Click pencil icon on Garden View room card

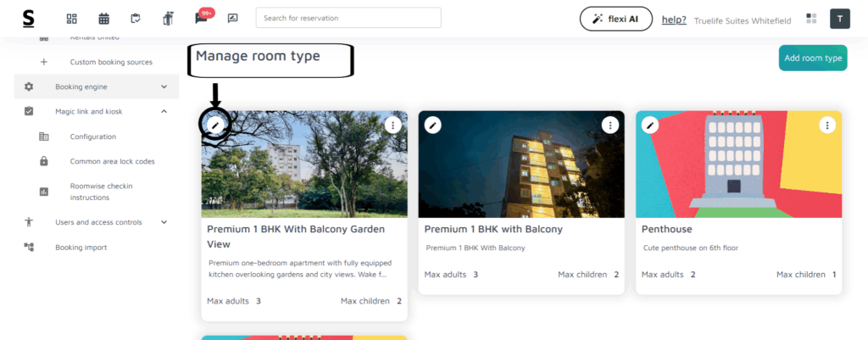tap(216, 125)
